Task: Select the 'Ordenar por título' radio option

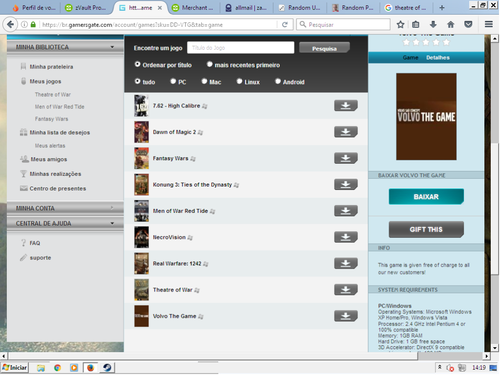Action: pyautogui.click(x=137, y=64)
